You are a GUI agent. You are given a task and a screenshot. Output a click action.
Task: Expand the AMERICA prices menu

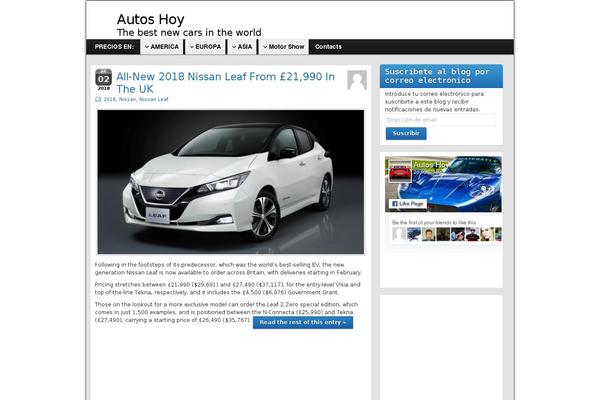pos(162,47)
